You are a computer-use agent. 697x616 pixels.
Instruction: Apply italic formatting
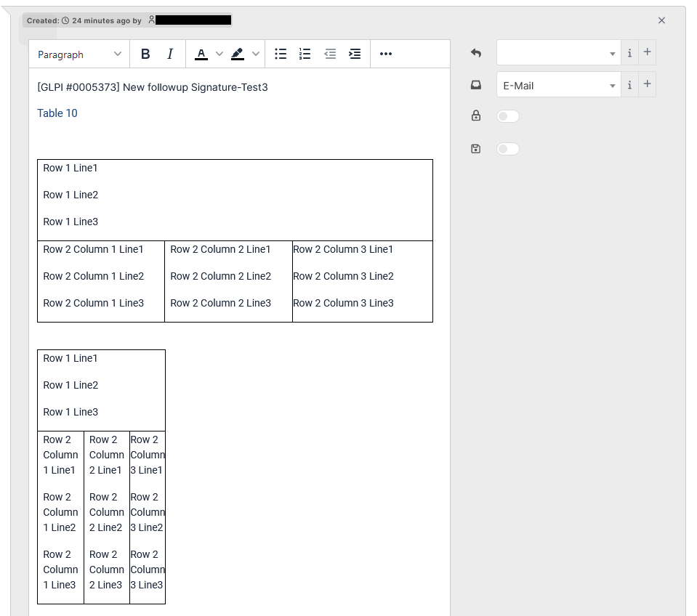(x=169, y=54)
